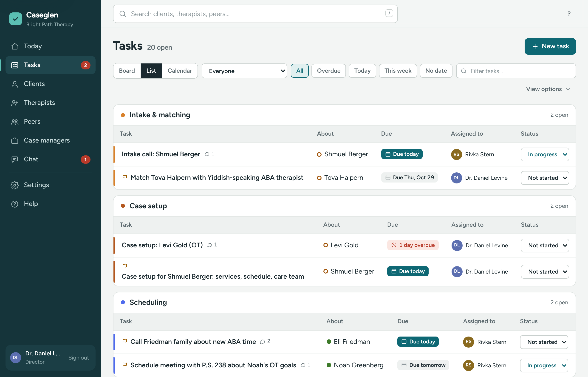The width and height of the screenshot is (588, 377).
Task: Open client Tova Halpern in About column
Action: [343, 178]
